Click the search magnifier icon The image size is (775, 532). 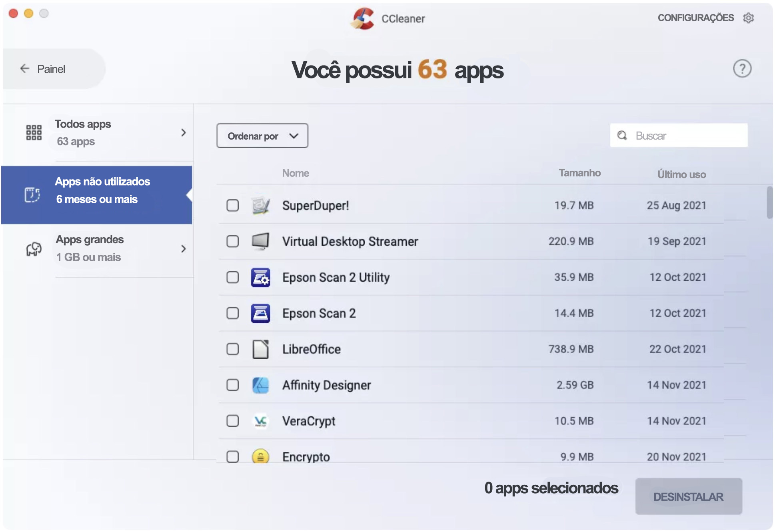622,136
